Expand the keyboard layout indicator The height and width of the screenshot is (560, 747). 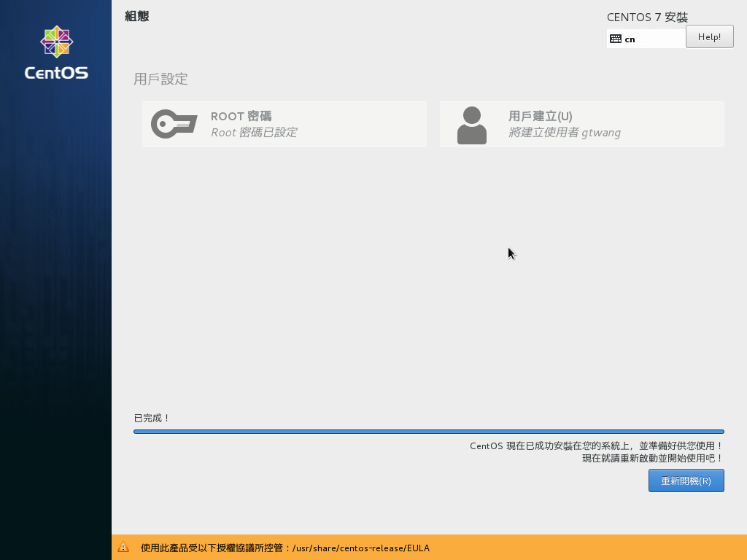pos(646,37)
